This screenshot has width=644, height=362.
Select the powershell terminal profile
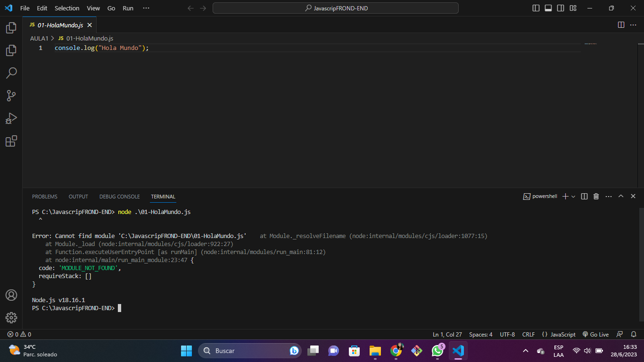coord(540,196)
